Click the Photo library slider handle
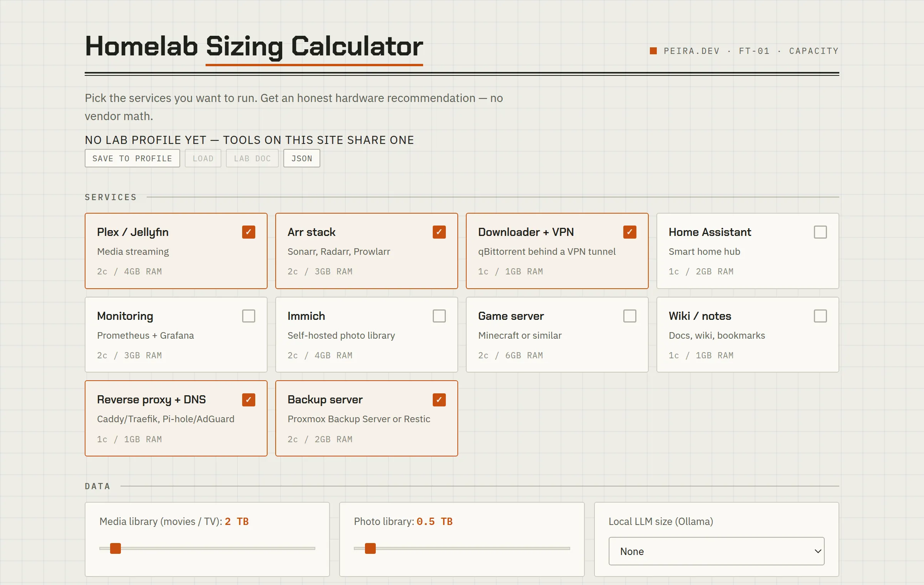The height and width of the screenshot is (585, 924). tap(370, 548)
